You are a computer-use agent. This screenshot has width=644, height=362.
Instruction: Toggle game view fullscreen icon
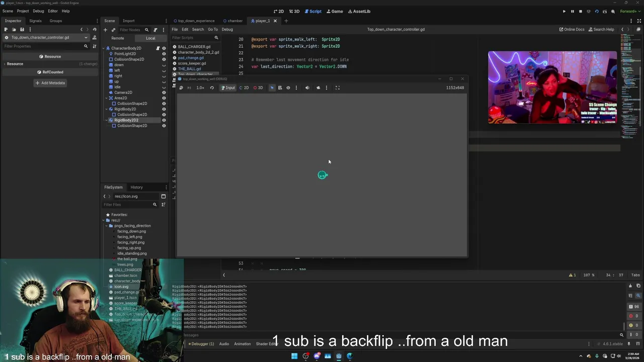pyautogui.click(x=338, y=88)
